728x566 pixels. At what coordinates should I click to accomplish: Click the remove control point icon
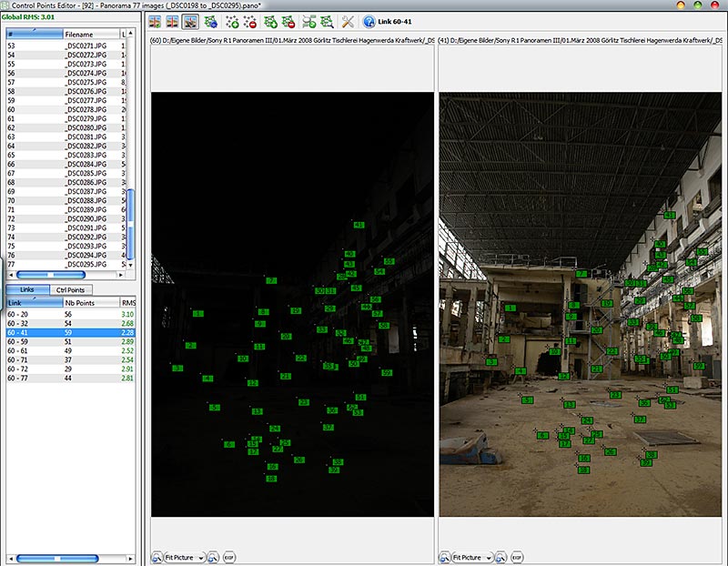(x=250, y=21)
